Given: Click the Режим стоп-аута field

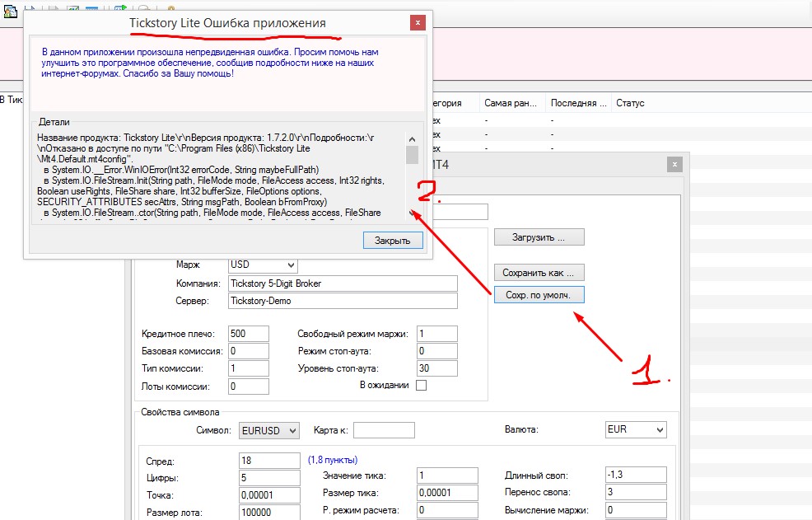Looking at the screenshot, I should [437, 352].
